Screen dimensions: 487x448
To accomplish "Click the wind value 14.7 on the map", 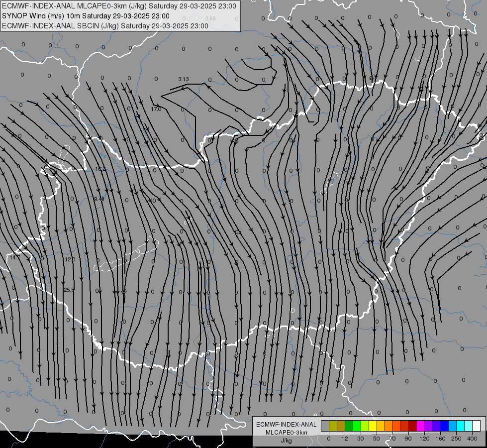I will tap(14, 257).
